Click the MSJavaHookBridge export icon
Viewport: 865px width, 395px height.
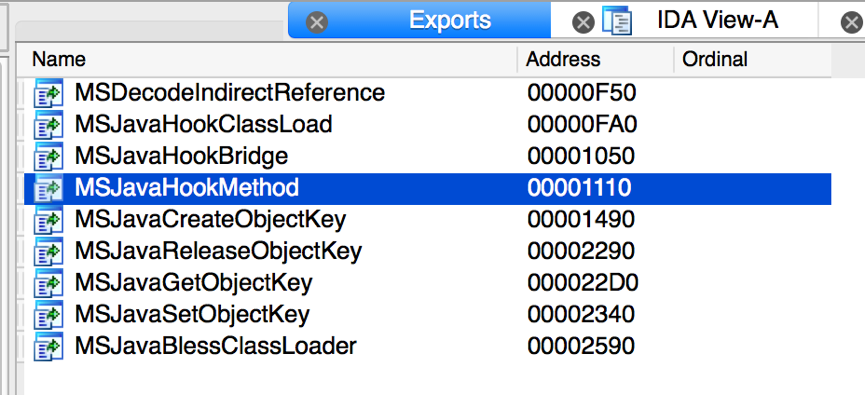pos(49,157)
